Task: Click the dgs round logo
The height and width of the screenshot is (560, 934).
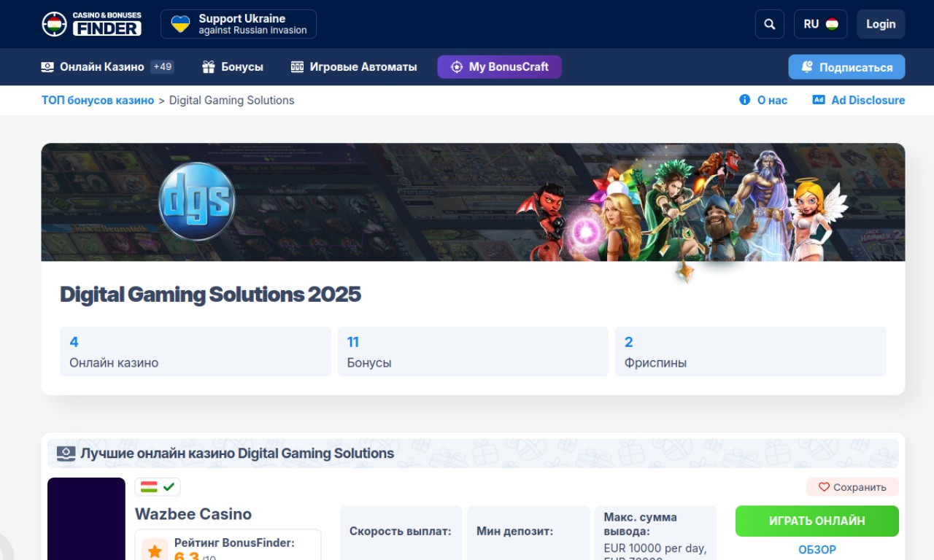Action: coord(196,202)
